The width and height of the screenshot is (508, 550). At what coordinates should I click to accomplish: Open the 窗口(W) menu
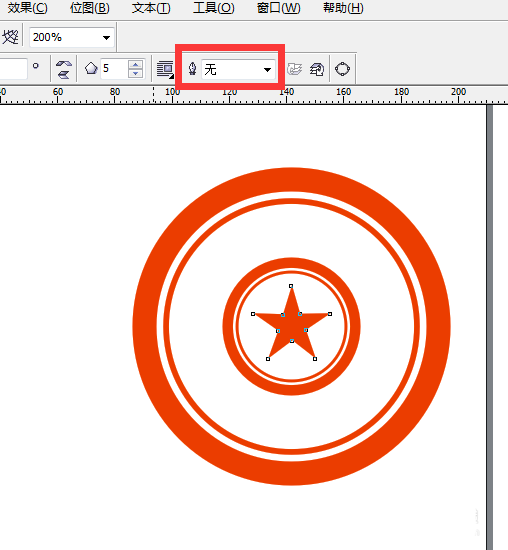(x=279, y=8)
